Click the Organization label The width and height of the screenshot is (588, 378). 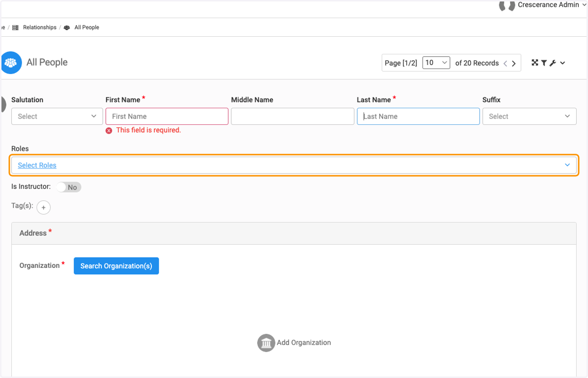(40, 265)
